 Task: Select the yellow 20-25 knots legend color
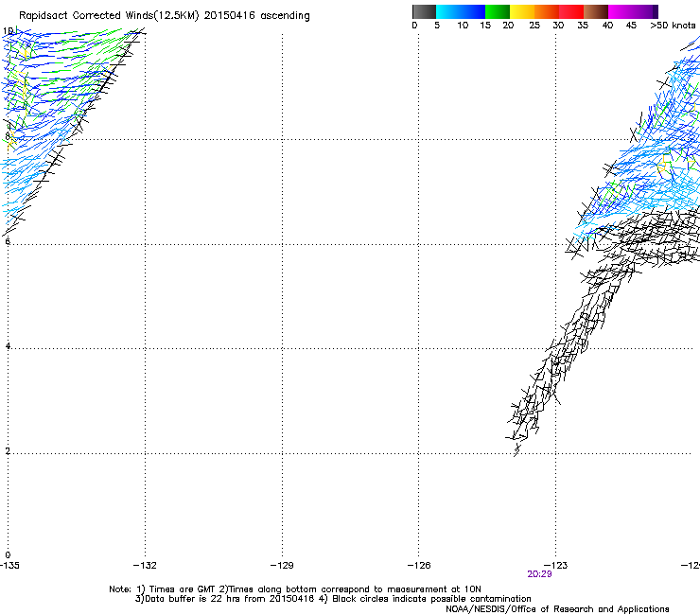[x=522, y=11]
